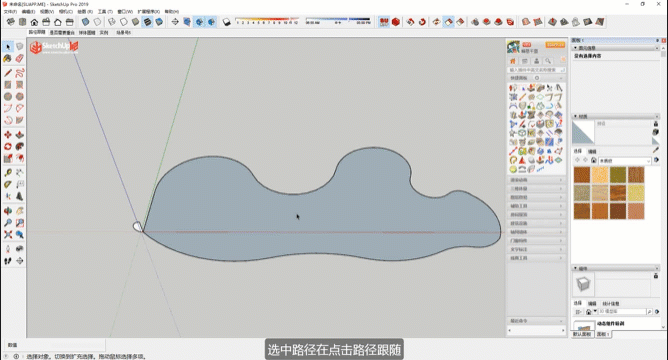This screenshot has height=360, width=668.
Task: Open the 窗口(W) menu
Action: coord(125,12)
